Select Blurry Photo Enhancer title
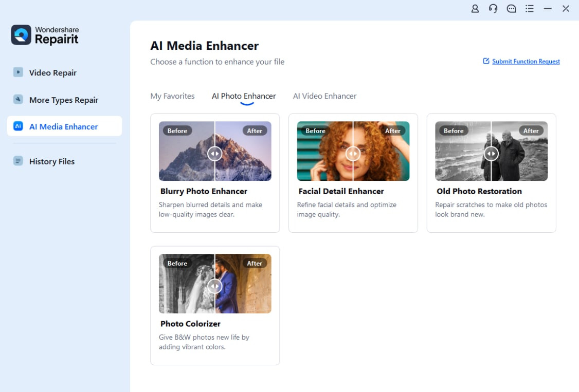The image size is (579, 392). coord(204,191)
